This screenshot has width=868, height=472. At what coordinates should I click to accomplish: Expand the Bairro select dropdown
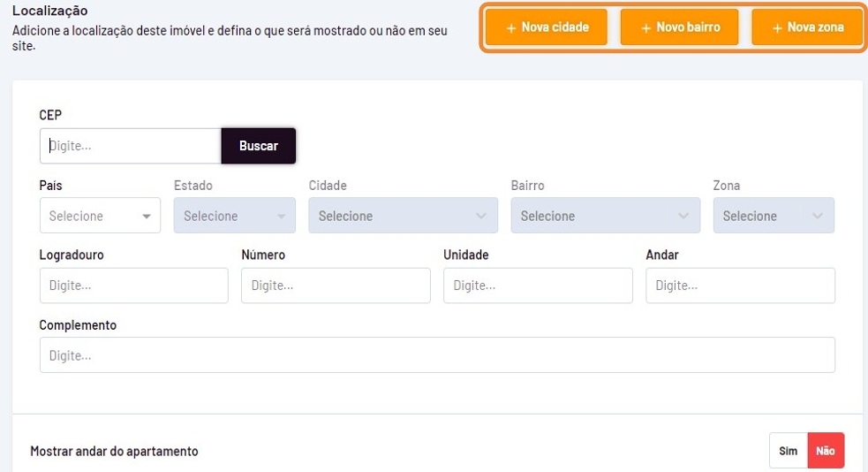605,217
